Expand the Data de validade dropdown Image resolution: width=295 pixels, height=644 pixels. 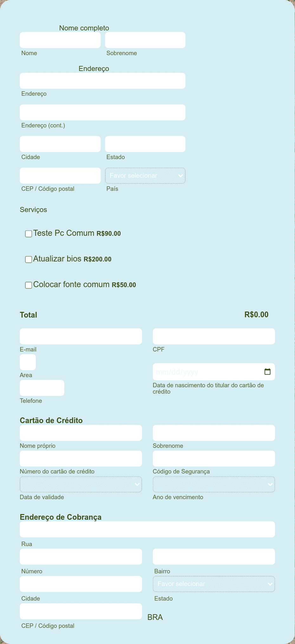pos(81,484)
